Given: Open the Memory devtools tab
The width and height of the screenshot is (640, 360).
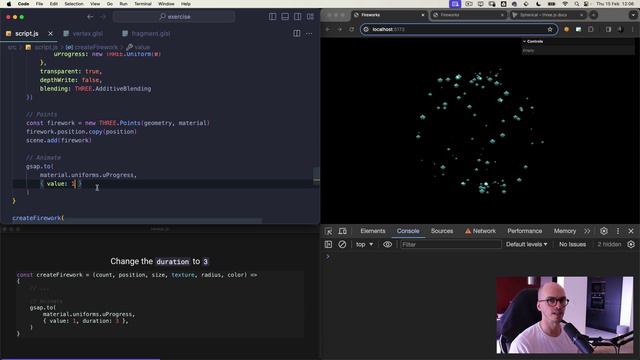Looking at the screenshot, I should tap(564, 231).
